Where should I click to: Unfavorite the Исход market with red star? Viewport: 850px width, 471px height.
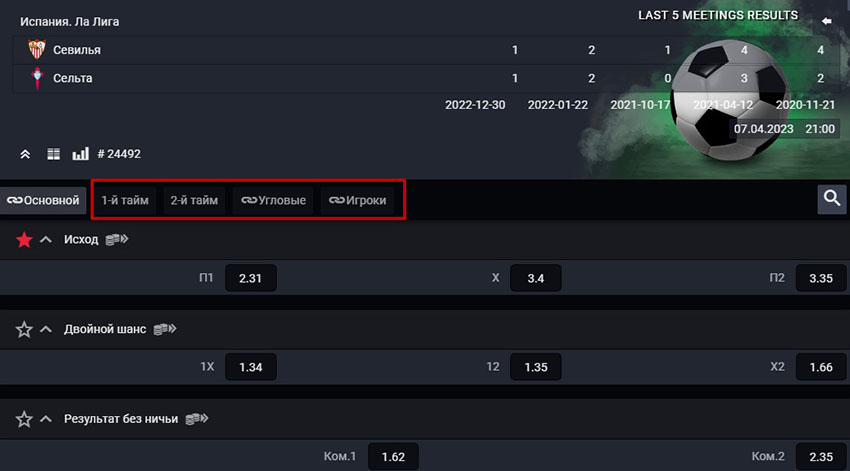24,240
